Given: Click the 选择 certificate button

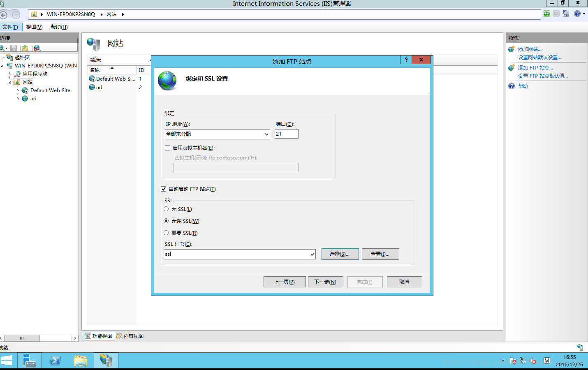Looking at the screenshot, I should (340, 254).
